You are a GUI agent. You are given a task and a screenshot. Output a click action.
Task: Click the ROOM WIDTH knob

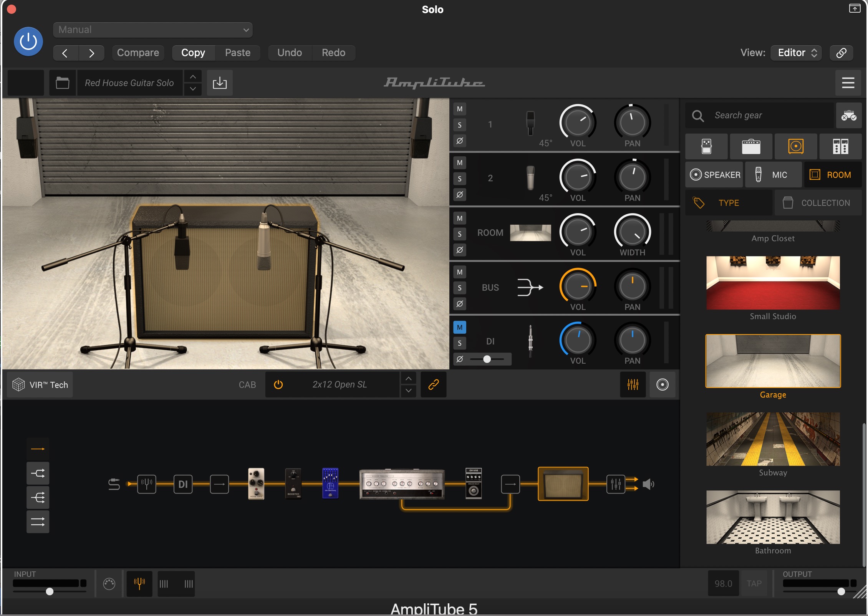click(632, 232)
